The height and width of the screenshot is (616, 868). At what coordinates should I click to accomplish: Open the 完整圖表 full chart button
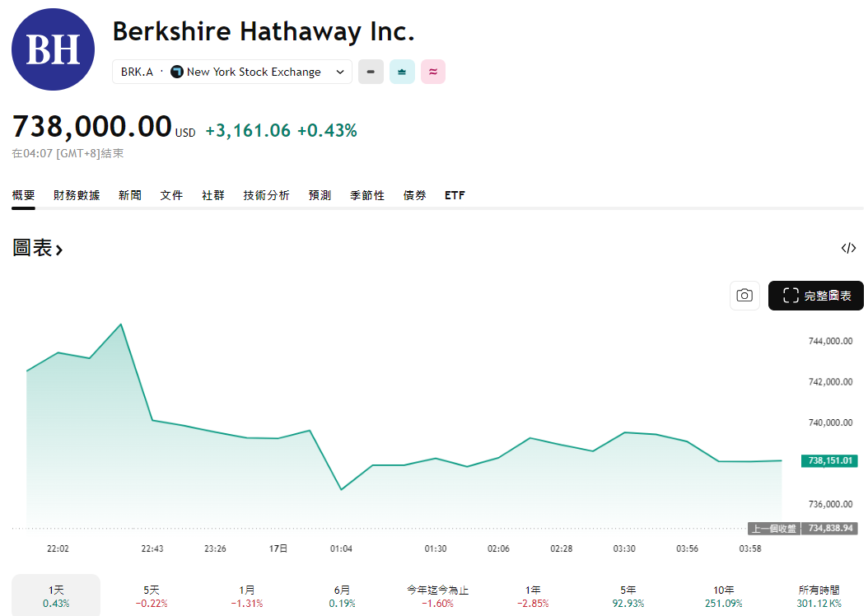tap(816, 296)
